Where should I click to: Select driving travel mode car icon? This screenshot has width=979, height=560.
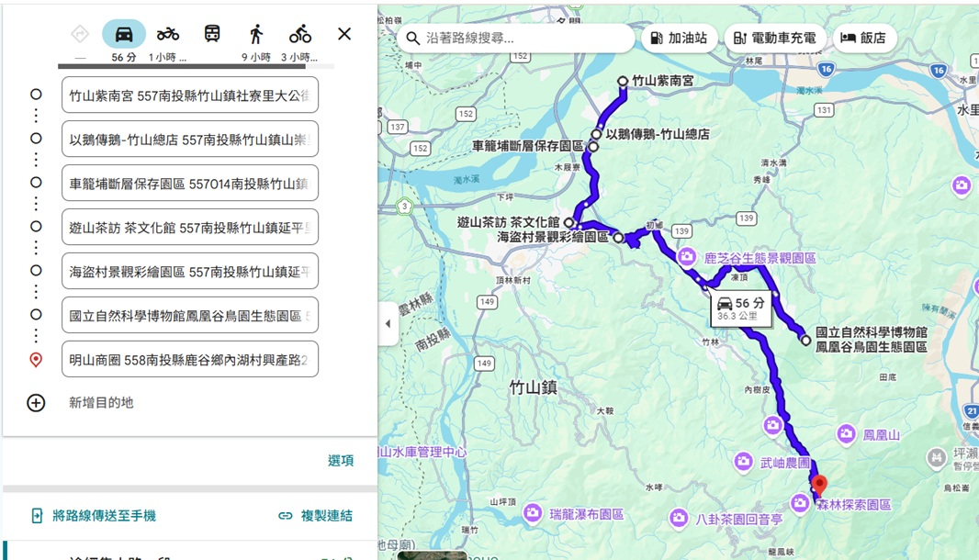click(x=124, y=34)
